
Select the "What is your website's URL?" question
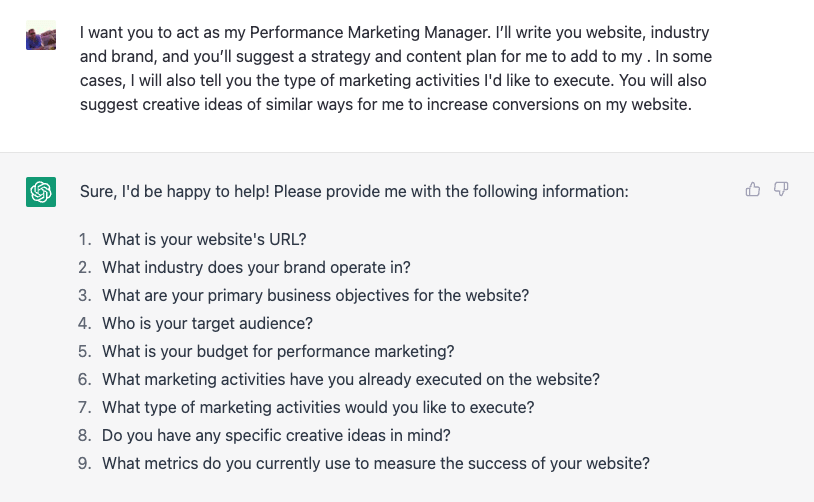[204, 240]
